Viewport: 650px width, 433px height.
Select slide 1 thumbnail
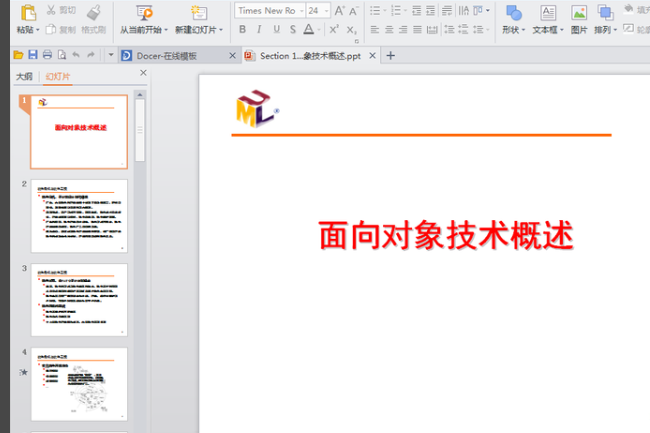pos(79,132)
